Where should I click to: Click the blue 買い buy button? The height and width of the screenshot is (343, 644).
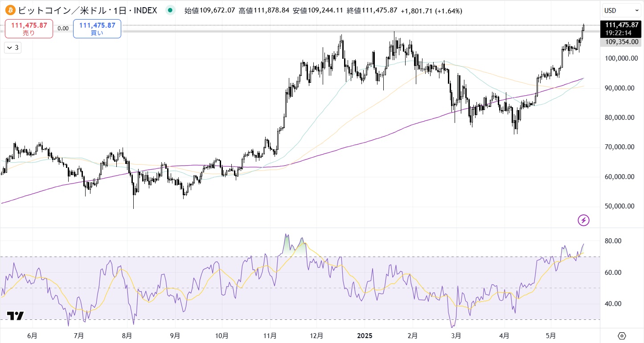point(97,29)
